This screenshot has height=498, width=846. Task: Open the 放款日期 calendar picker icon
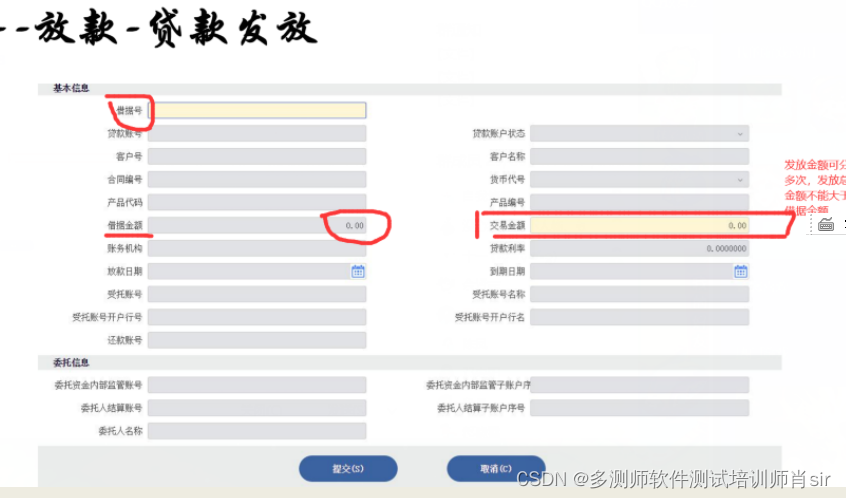(x=358, y=271)
